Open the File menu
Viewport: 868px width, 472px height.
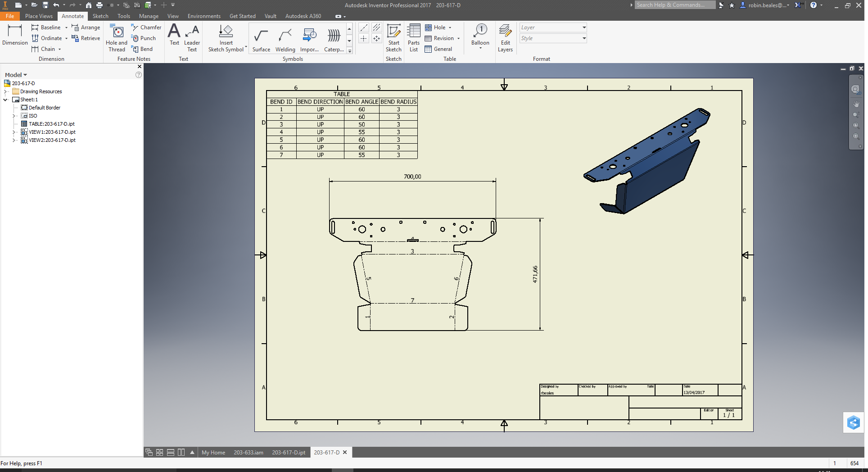pos(10,16)
